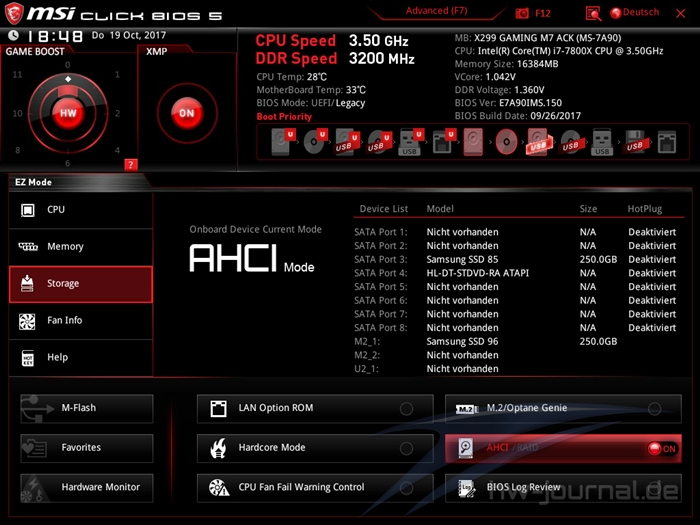Open the BIOS search magnifier icon
This screenshot has height=525, width=700.
(x=593, y=13)
